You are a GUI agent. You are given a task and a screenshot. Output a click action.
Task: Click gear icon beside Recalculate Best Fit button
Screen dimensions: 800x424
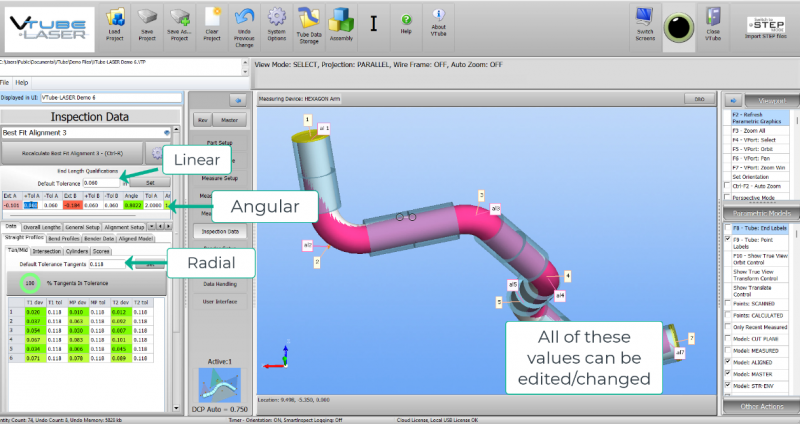157,153
